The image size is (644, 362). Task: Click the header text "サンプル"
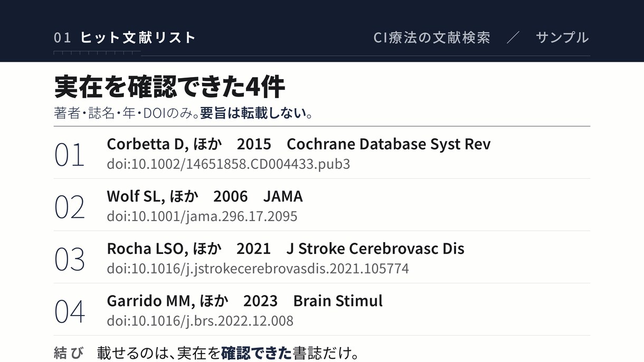[x=562, y=37]
